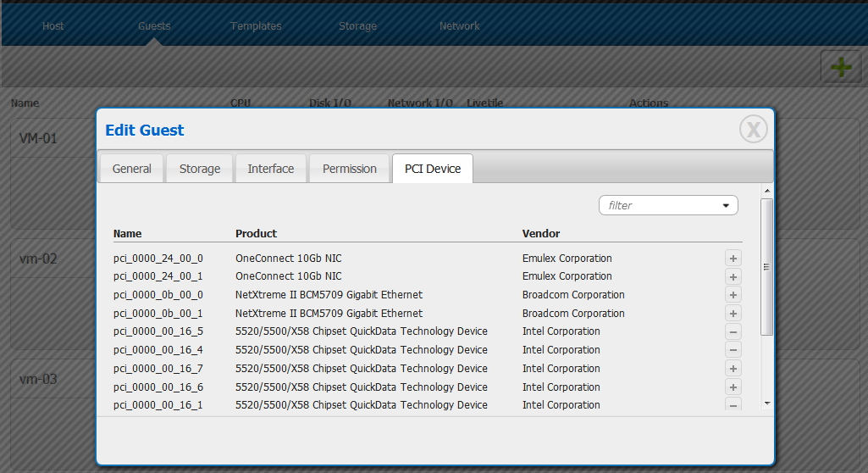
Task: Close the Edit Guest dialog
Action: click(x=753, y=129)
